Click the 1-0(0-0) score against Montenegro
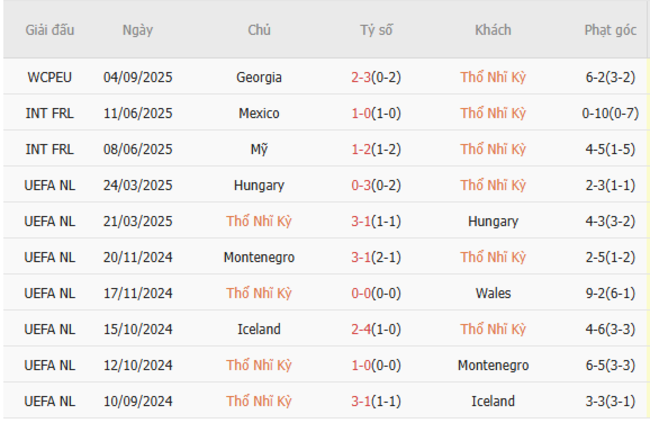 (376, 365)
